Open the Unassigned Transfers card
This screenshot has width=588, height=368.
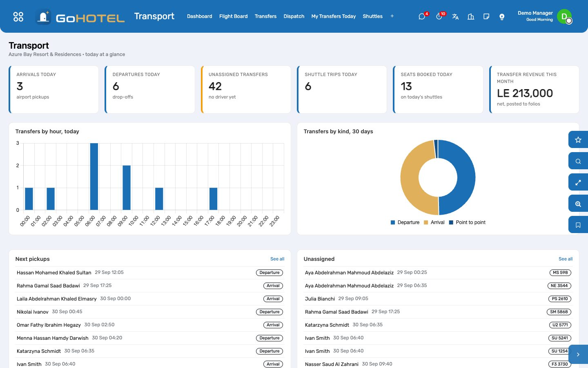pyautogui.click(x=246, y=90)
